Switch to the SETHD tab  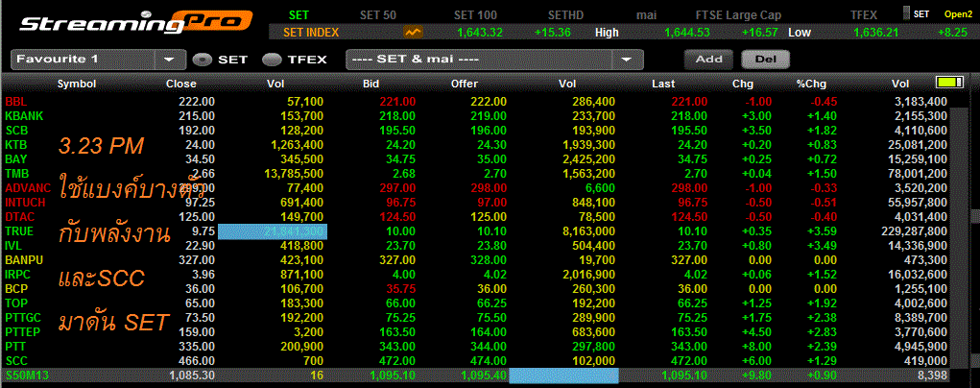click(x=564, y=15)
